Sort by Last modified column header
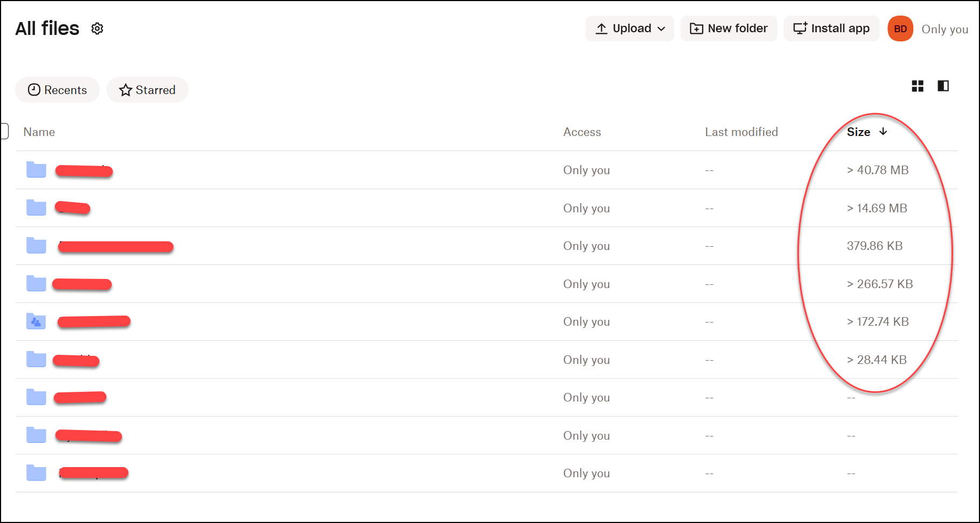This screenshot has height=523, width=980. [x=741, y=132]
